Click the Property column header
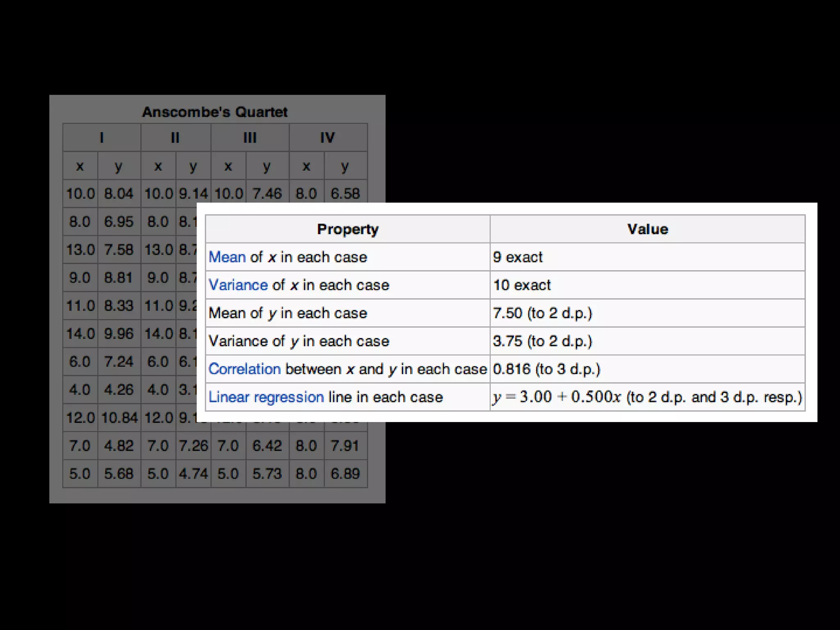 click(347, 229)
